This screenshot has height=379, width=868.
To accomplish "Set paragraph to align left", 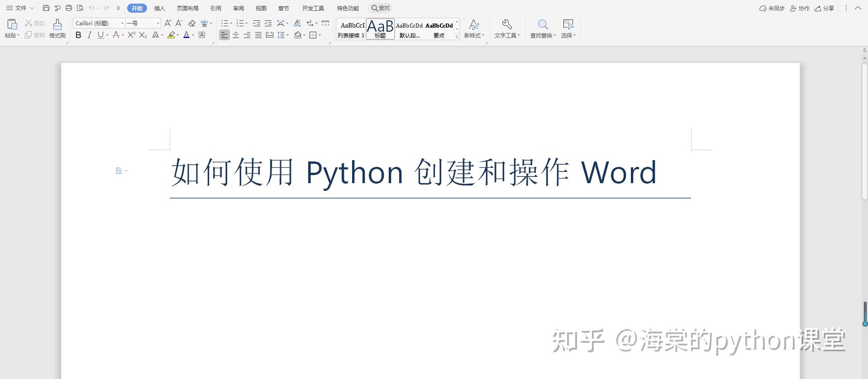I will (224, 35).
